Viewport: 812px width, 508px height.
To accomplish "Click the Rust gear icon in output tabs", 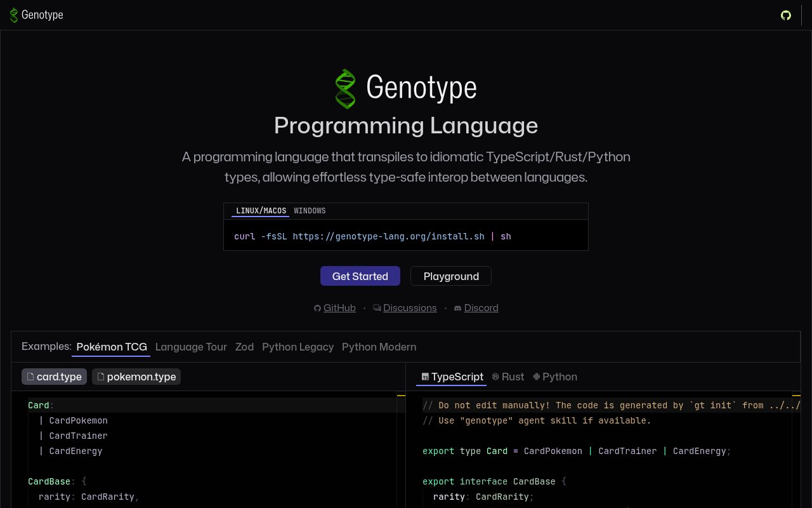I will click(495, 377).
